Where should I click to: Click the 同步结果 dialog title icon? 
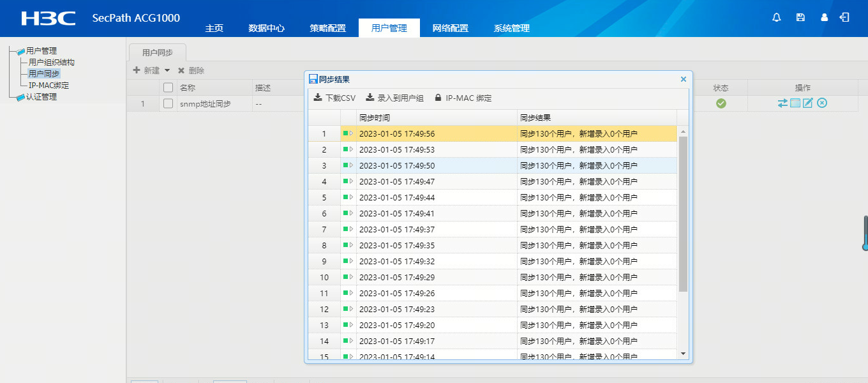coord(313,79)
